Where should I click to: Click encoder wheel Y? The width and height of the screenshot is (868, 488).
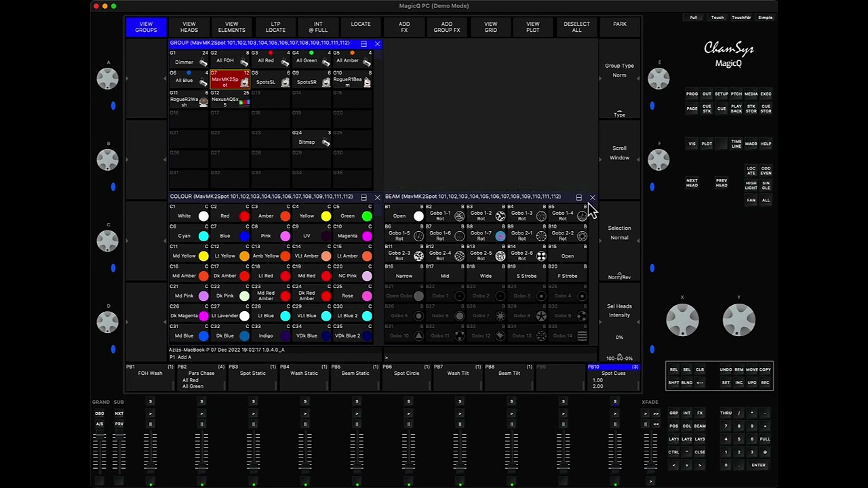(738, 320)
